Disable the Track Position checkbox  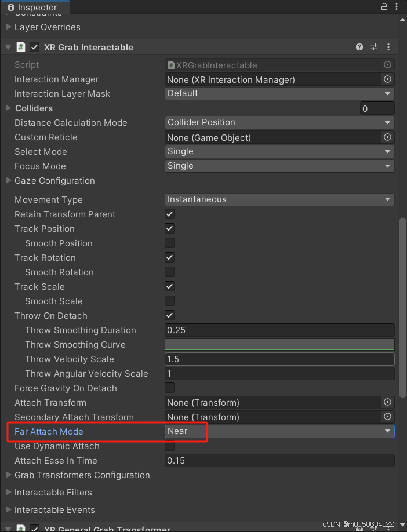tap(169, 228)
